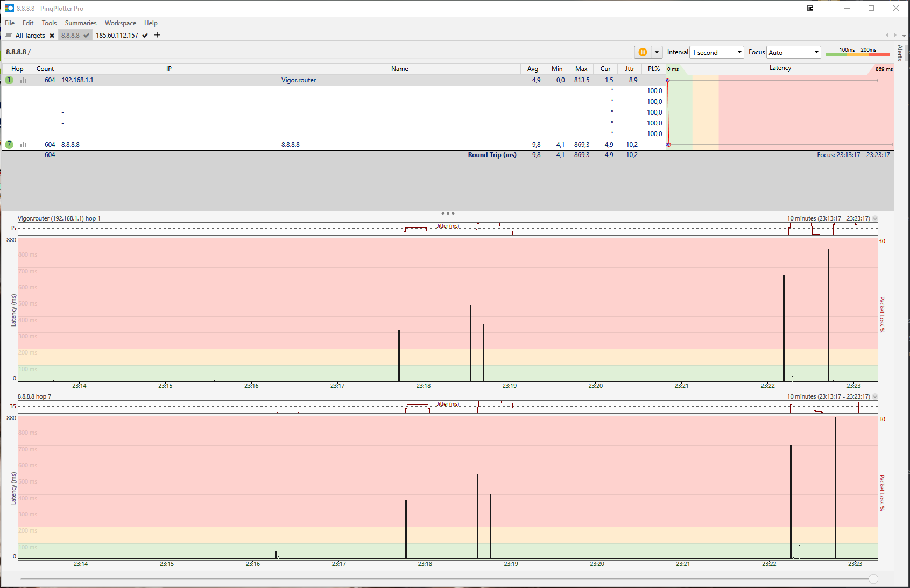
Task: Select the green hop 7 number badge
Action: pos(9,145)
